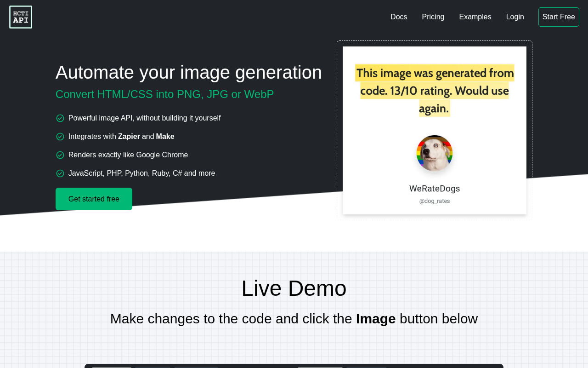Click the @dog_rates handle
Viewport: 588px width, 368px height.
[435, 201]
